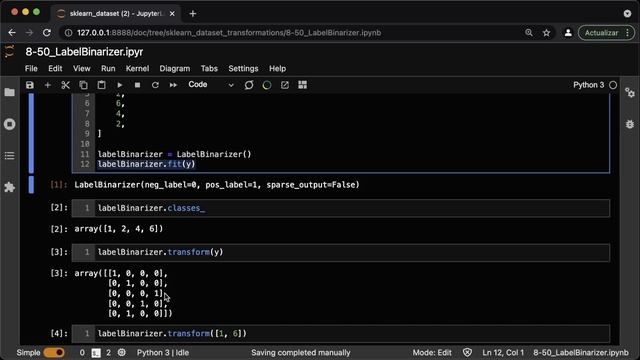640x360 pixels.
Task: Toggle the Simple mode switch
Action: coord(54,352)
